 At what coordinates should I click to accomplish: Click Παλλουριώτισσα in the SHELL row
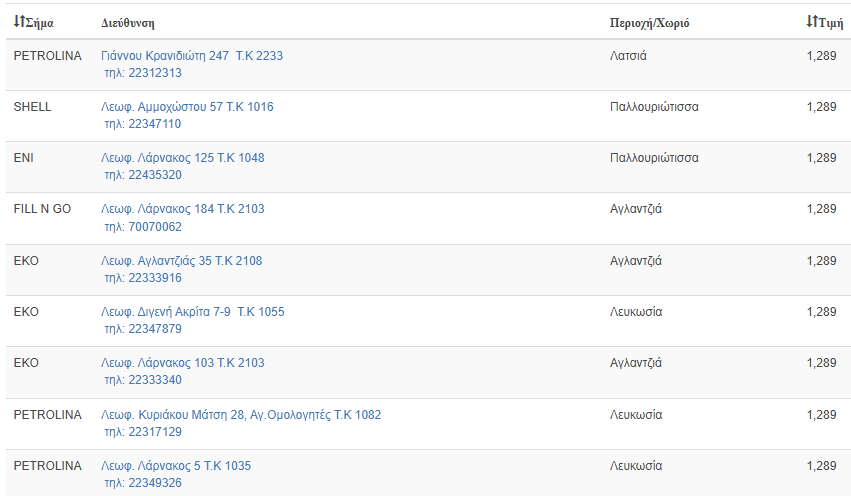click(654, 107)
